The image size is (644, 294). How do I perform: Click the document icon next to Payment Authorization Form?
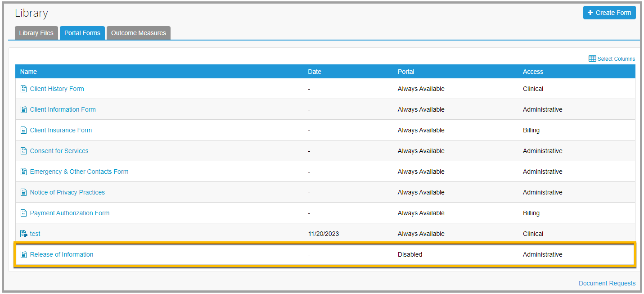click(24, 213)
